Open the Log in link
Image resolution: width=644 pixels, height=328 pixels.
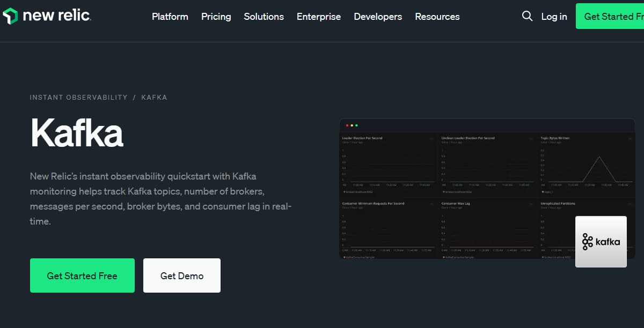click(554, 17)
